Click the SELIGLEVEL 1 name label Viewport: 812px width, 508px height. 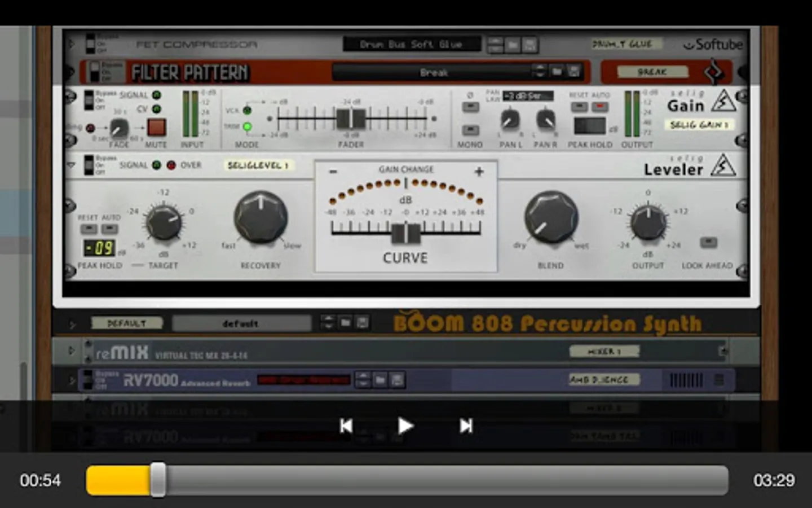pyautogui.click(x=259, y=165)
